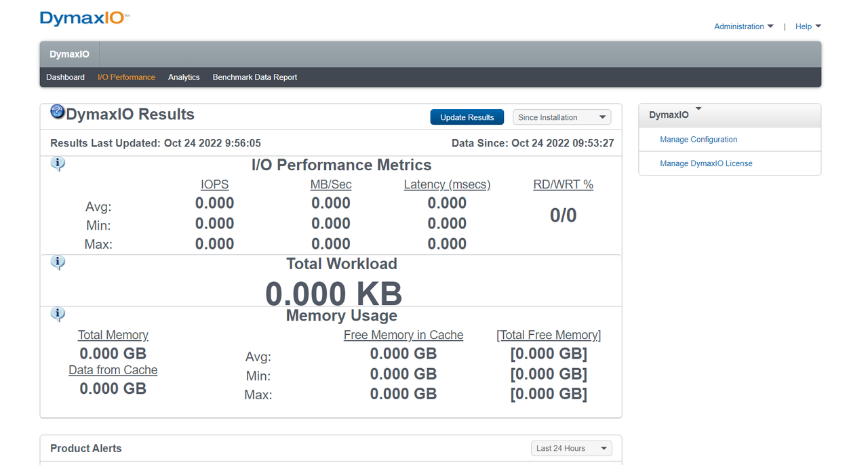Click the Data from Cache label
The width and height of the screenshot is (868, 465).
pyautogui.click(x=113, y=370)
